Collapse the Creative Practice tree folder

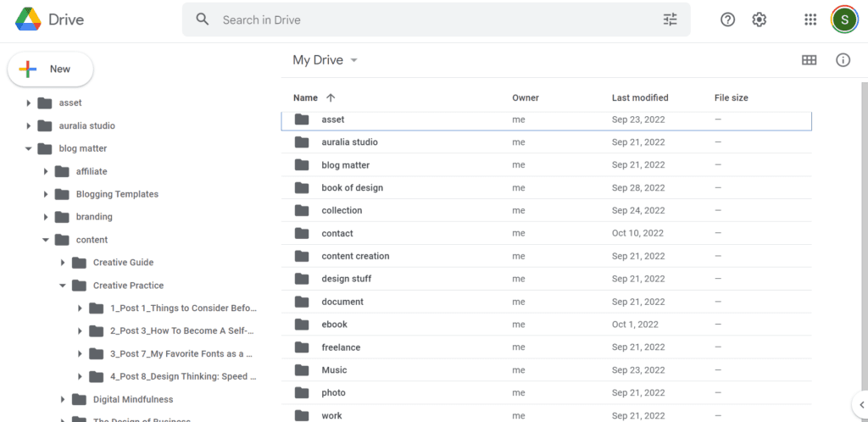click(63, 286)
